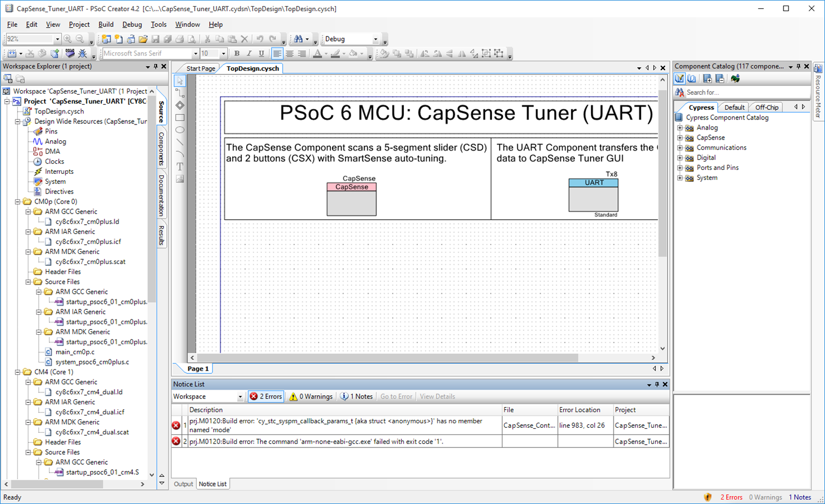825x504 pixels.
Task: Open the Build menu
Action: [105, 25]
